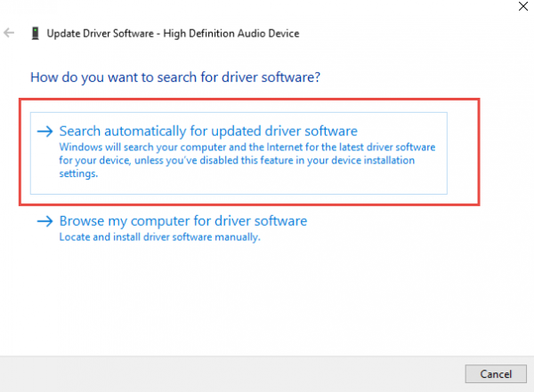Click the 'How do you want to search' heading
This screenshot has width=534, height=392.
[175, 77]
